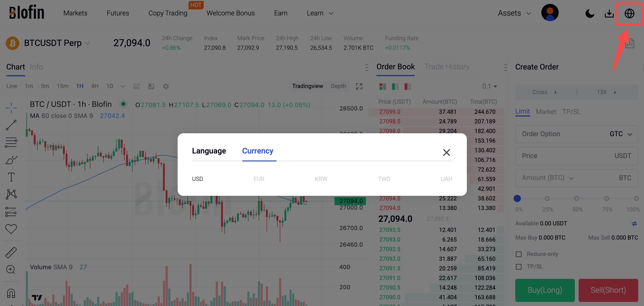Click the trend line drawing tool
The width and height of the screenshot is (644, 306).
point(11,125)
